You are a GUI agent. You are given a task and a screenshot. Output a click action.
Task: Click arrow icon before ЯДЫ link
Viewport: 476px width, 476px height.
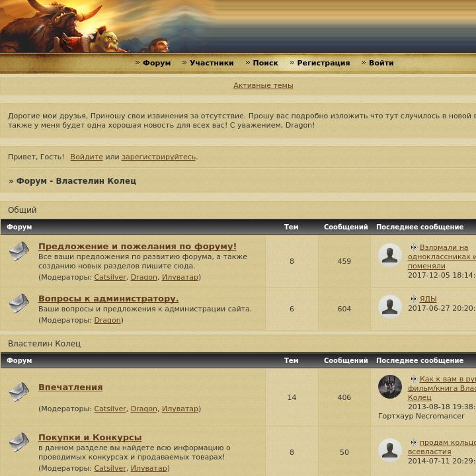pyautogui.click(x=413, y=299)
